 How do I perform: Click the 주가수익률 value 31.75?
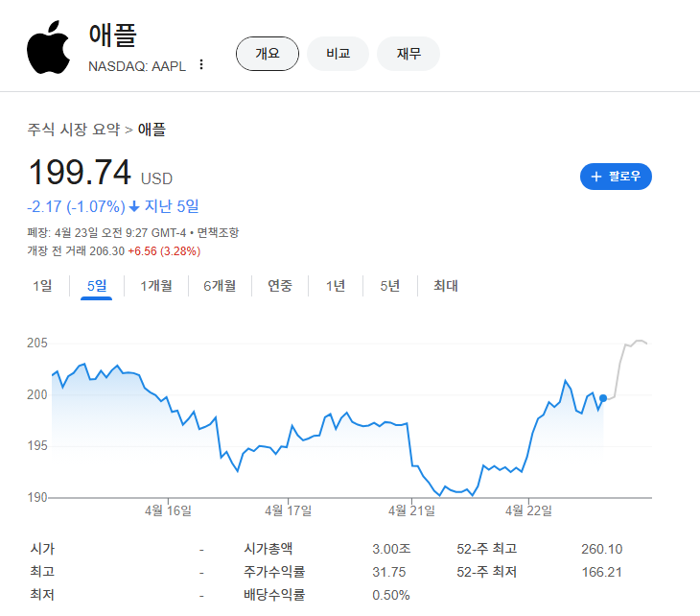pos(389,572)
